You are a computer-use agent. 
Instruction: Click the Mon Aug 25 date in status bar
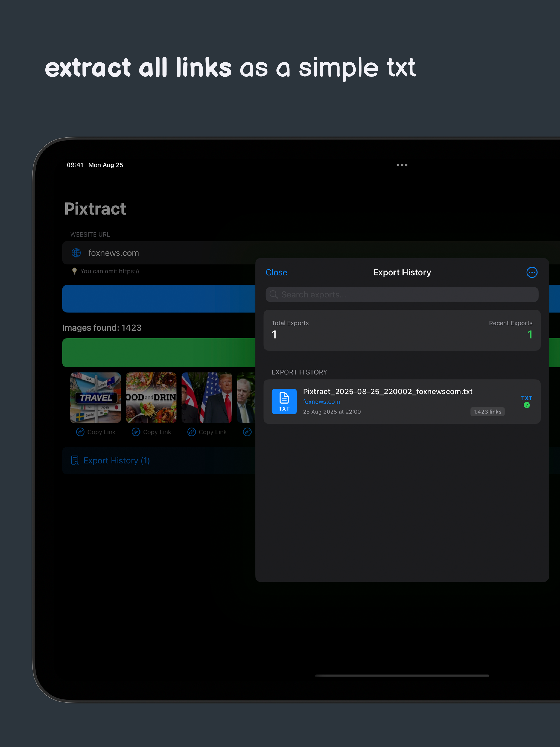pyautogui.click(x=106, y=165)
